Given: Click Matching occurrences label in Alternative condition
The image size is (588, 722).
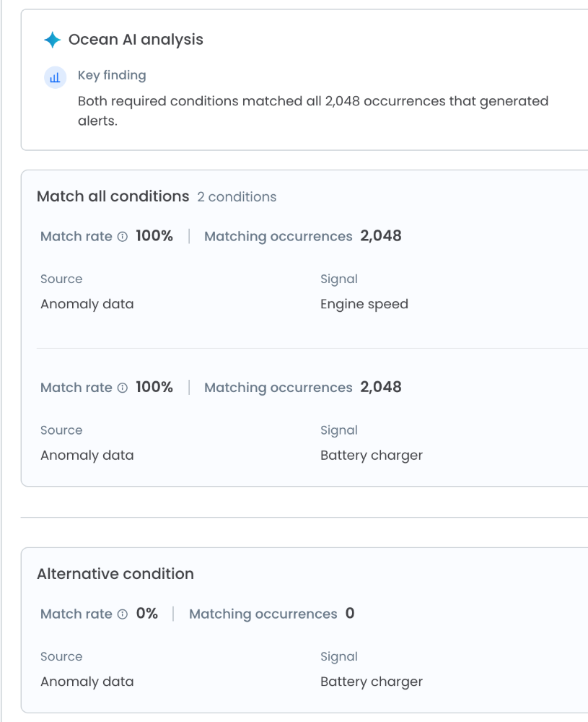Looking at the screenshot, I should click(263, 614).
